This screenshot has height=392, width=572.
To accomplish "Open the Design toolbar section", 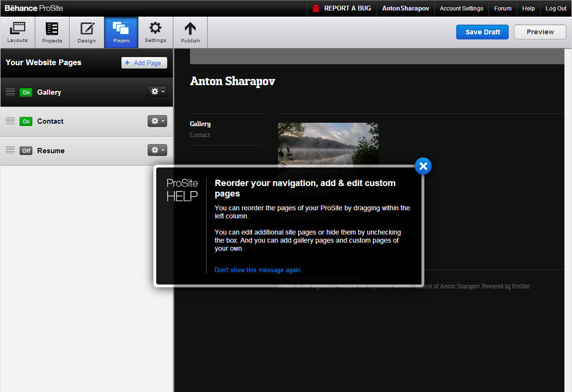I will point(87,32).
